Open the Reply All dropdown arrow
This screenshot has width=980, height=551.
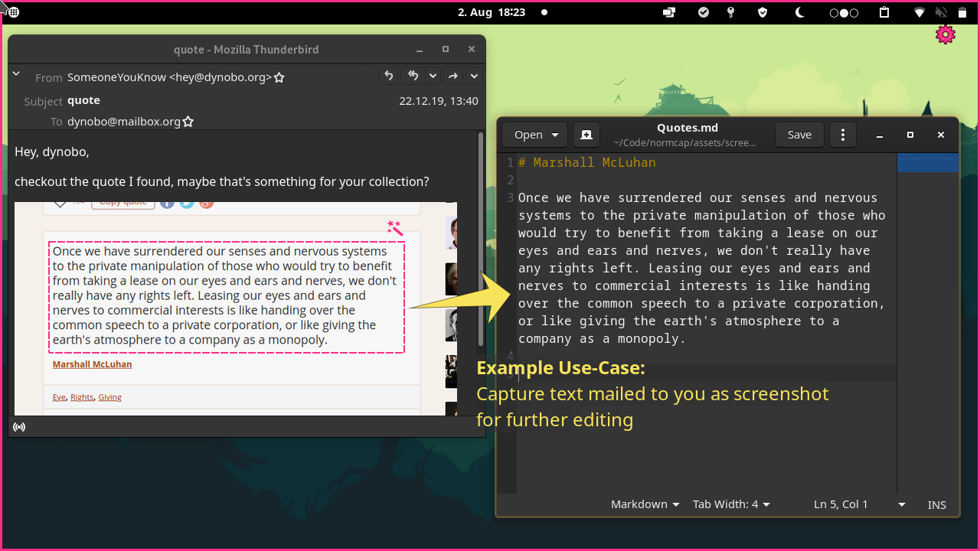point(433,76)
